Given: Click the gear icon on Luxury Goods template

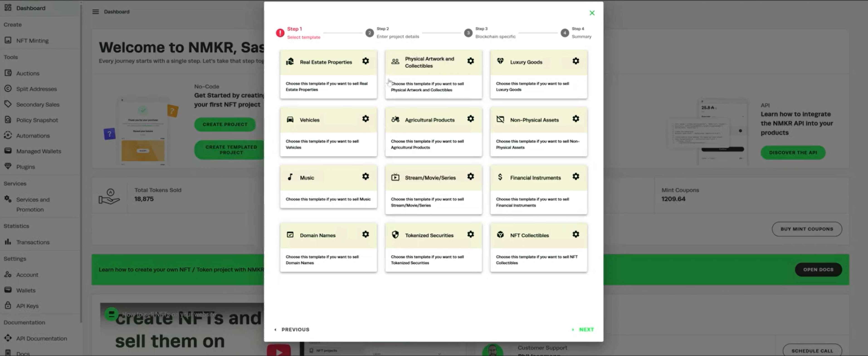Looking at the screenshot, I should coord(575,61).
